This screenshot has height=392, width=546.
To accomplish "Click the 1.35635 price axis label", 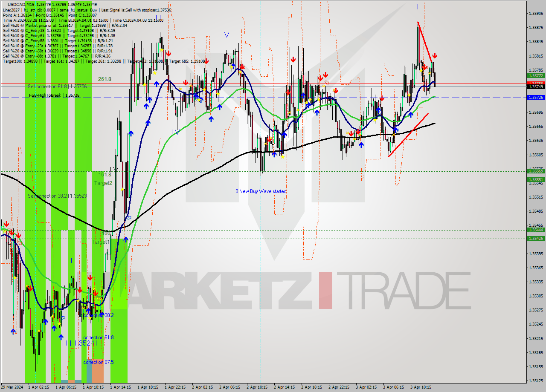I will pos(536,141).
